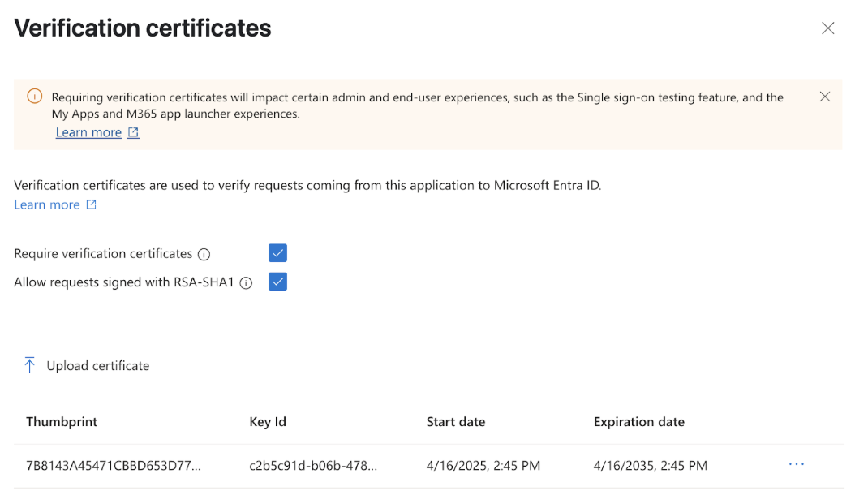Select thumbprint 7B8143A45471CBBD653D77 cell
Viewport: 868px width, 495px height.
[114, 466]
